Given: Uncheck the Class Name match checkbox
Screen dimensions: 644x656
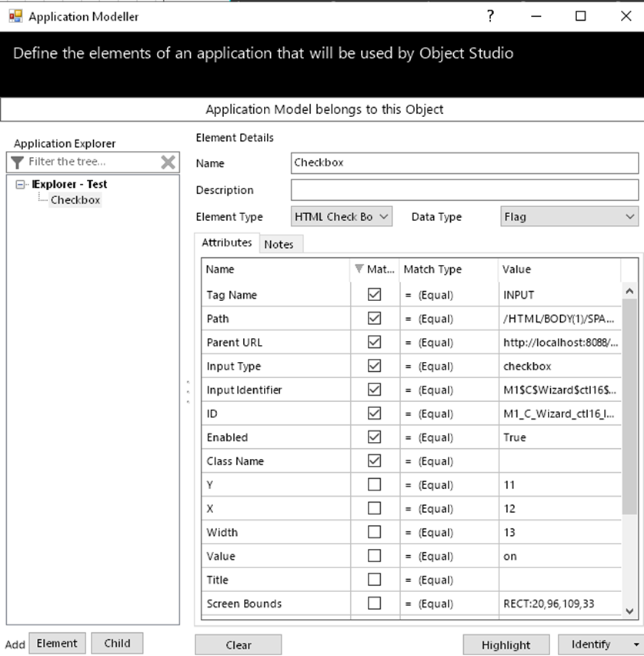Looking at the screenshot, I should (x=374, y=461).
